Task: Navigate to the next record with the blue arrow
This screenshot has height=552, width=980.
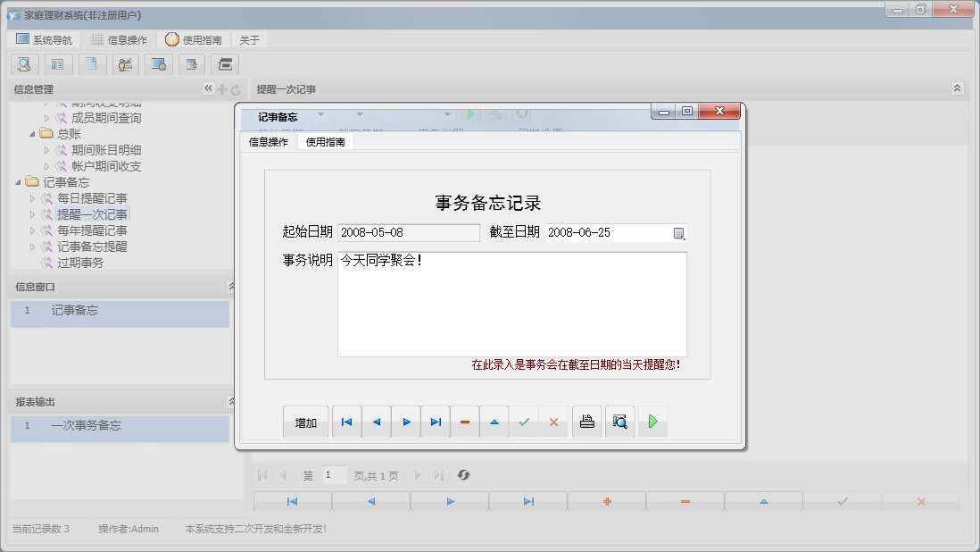Action: point(406,421)
